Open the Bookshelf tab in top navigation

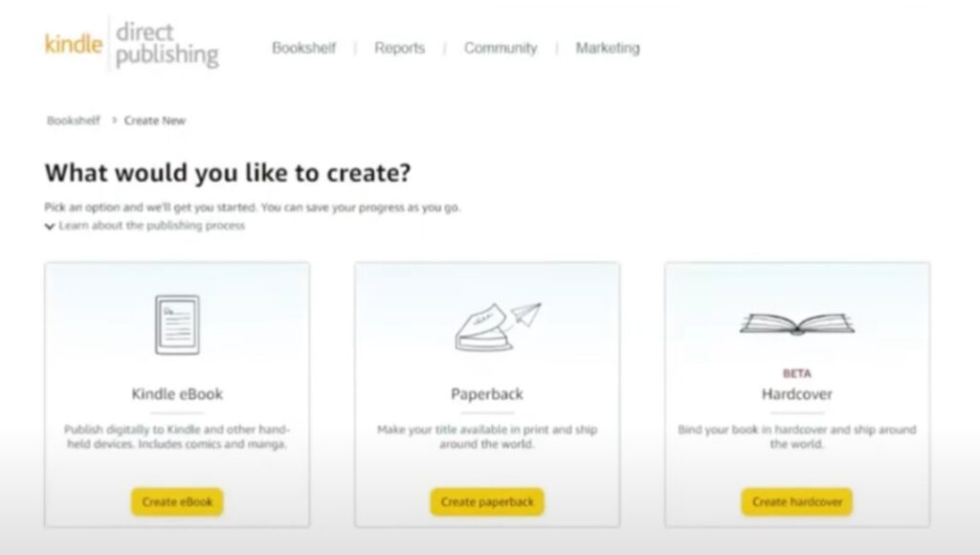[x=303, y=48]
